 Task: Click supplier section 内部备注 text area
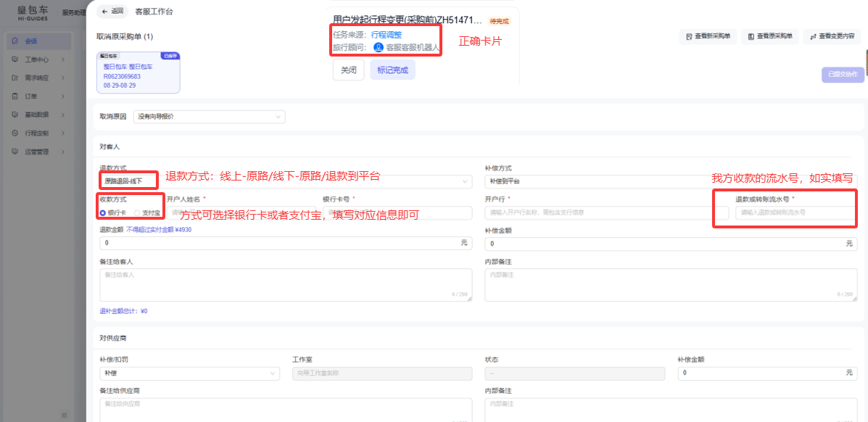[x=671, y=410]
